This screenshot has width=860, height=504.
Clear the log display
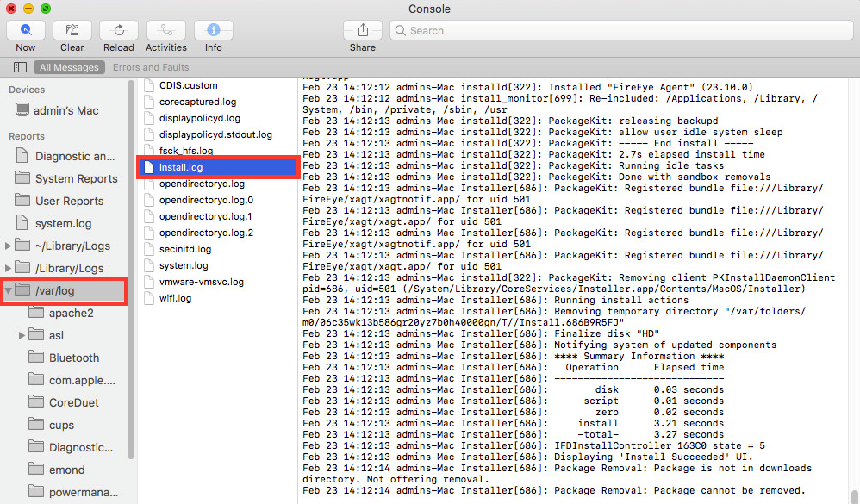72,30
